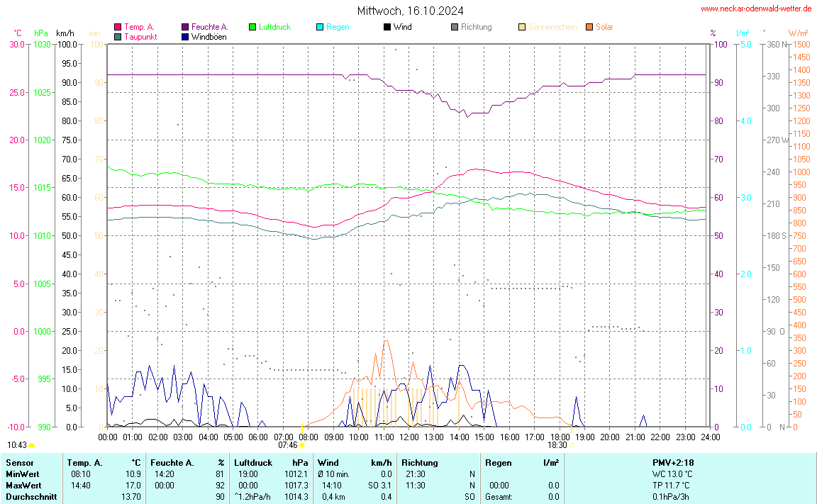
Task: Open the www.neckar-odenwald-wetter.de link
Action: [756, 9]
